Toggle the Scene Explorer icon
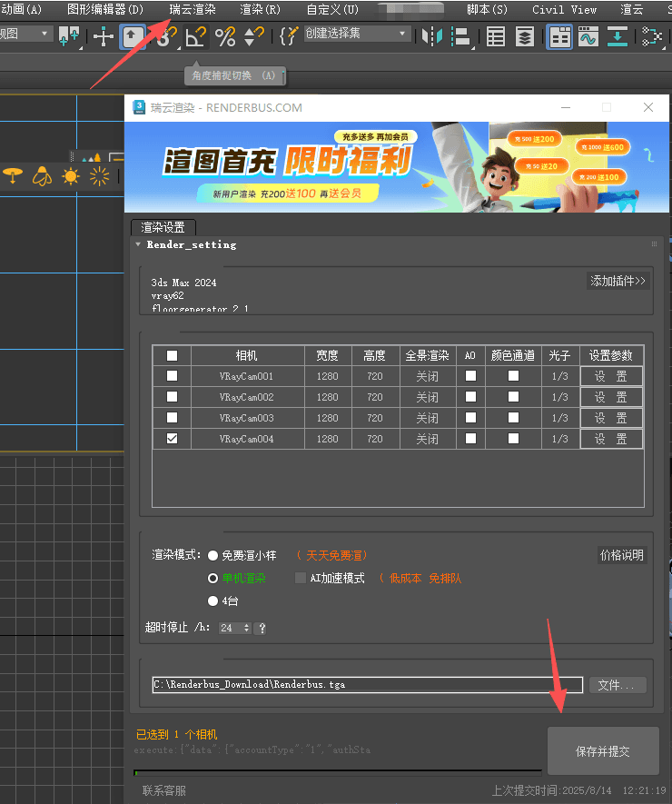Image resolution: width=672 pixels, height=804 pixels. tap(496, 36)
